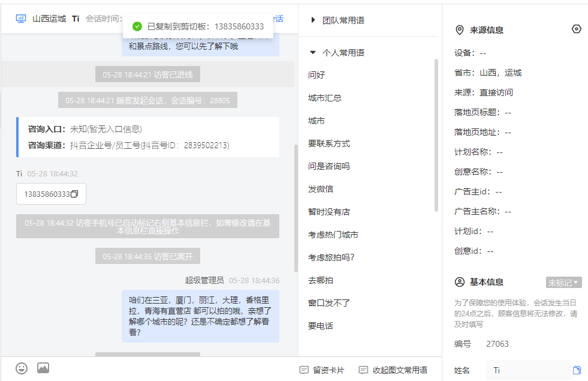Select the 问是咨询吗 quick phrase
Image resolution: width=588 pixels, height=381 pixels.
click(329, 166)
